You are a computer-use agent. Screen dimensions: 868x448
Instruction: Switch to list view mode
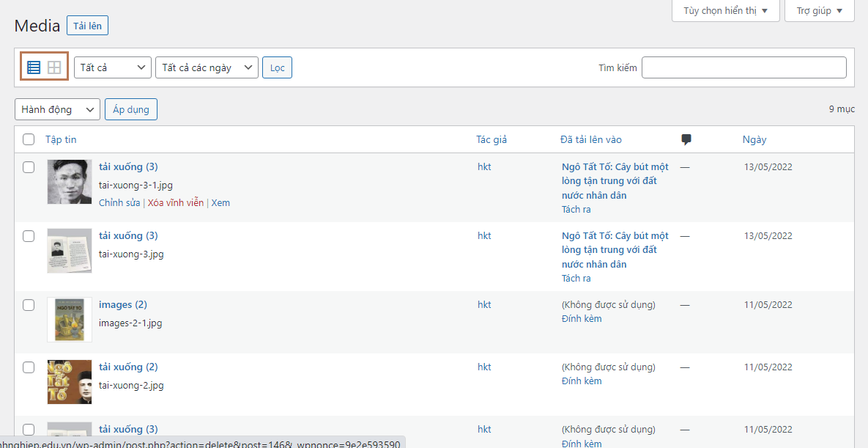point(34,67)
